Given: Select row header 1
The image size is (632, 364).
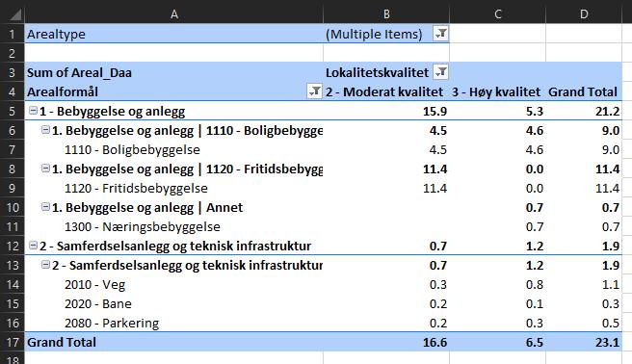Looking at the screenshot, I should tap(13, 34).
